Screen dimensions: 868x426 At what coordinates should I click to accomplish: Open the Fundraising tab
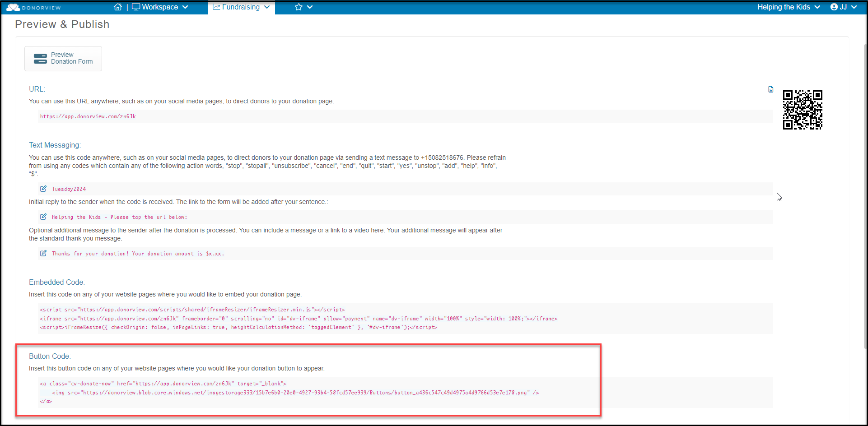pyautogui.click(x=241, y=7)
